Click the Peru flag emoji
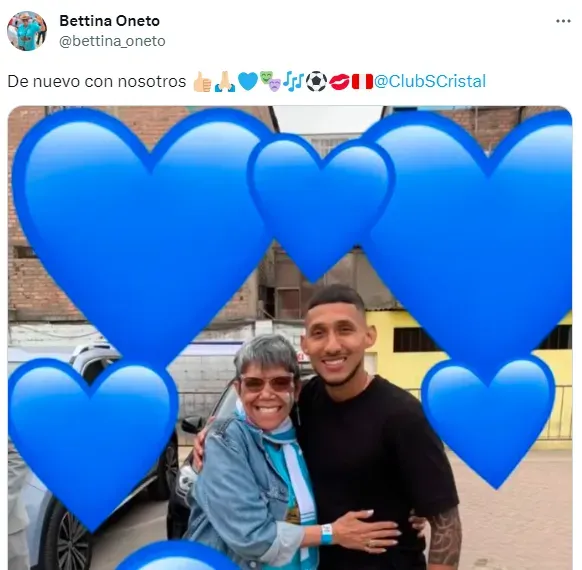582x570 pixels. click(362, 82)
